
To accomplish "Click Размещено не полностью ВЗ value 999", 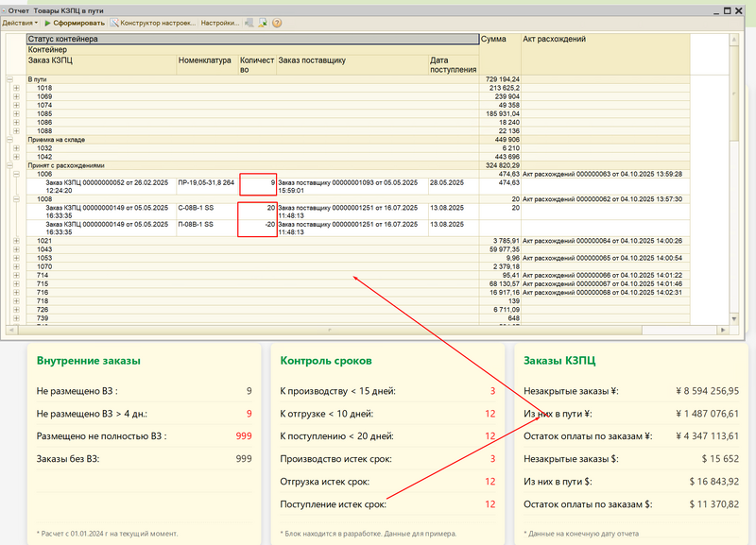I will (244, 436).
